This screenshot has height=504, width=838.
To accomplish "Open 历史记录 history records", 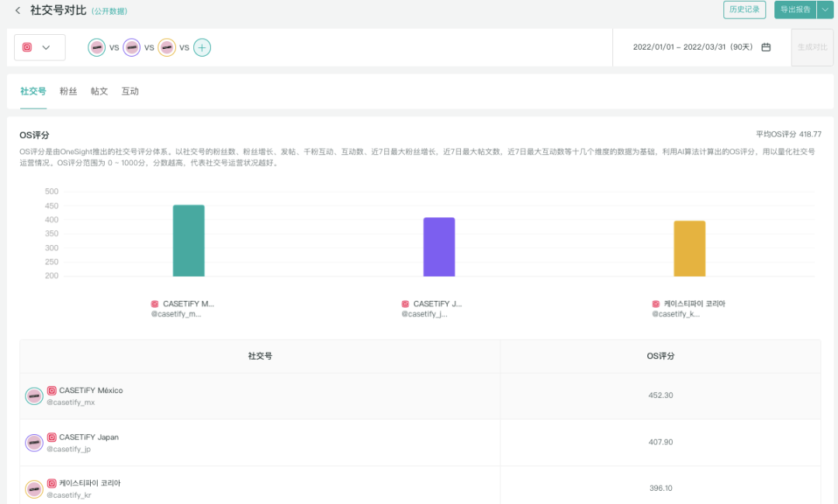I will point(744,9).
